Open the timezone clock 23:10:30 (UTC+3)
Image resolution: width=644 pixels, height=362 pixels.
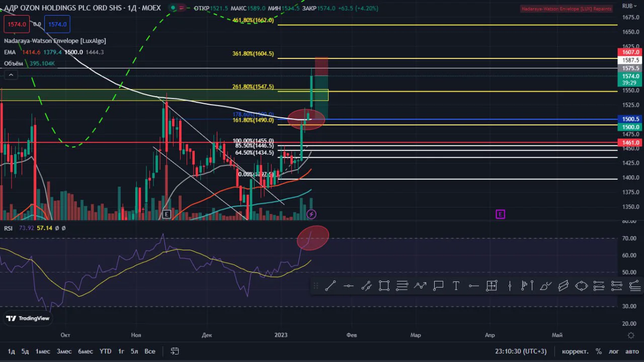click(521, 351)
